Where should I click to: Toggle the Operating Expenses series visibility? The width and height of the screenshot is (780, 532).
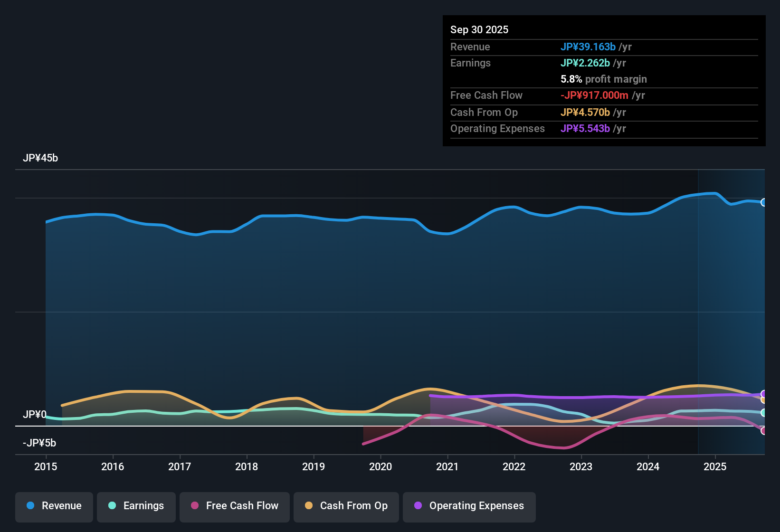469,506
